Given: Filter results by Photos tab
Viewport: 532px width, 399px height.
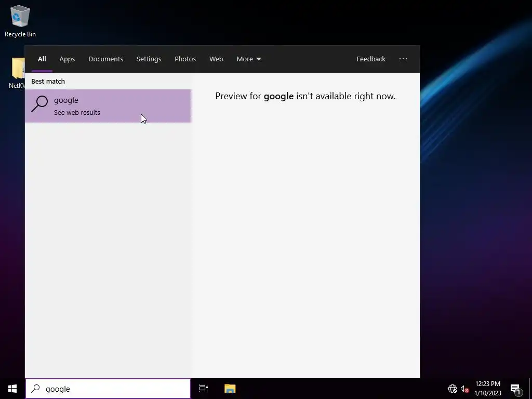Looking at the screenshot, I should (x=185, y=59).
